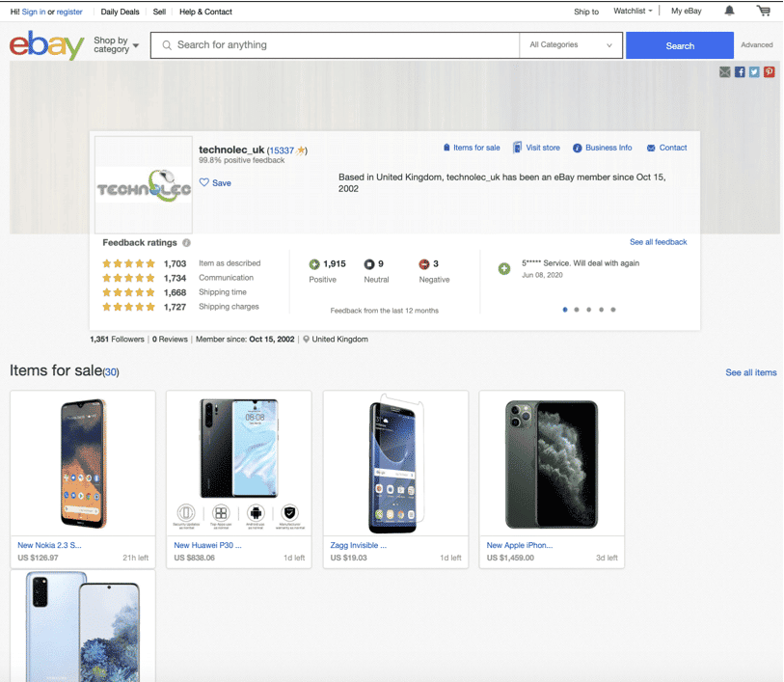Open the Sell page
This screenshot has height=682, width=784.
pyautogui.click(x=159, y=12)
